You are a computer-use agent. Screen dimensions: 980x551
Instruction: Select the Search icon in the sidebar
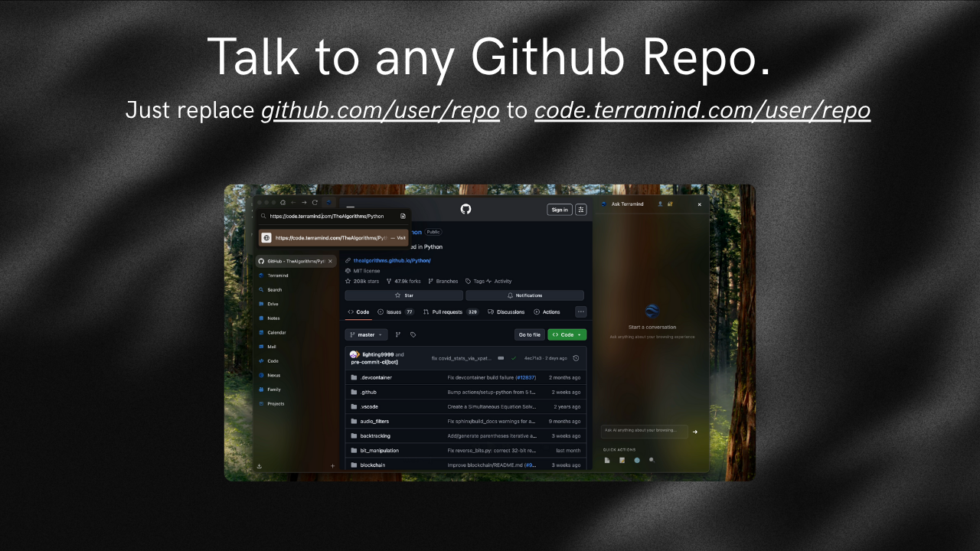coord(271,289)
